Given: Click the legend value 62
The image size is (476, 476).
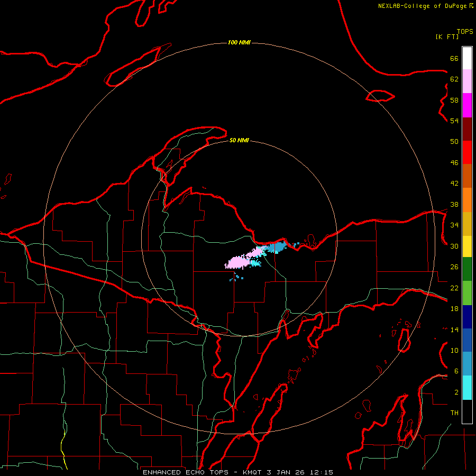Looking at the screenshot, I should 454,79.
